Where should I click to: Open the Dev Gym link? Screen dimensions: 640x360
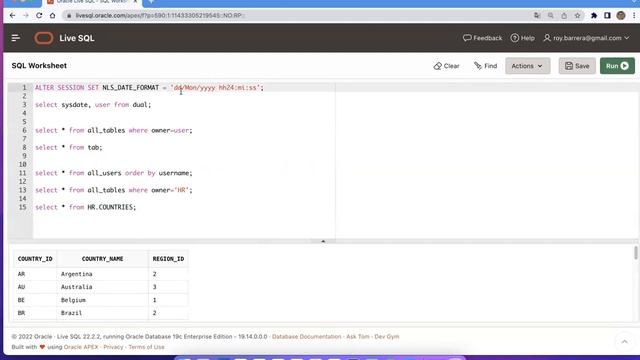point(387,337)
